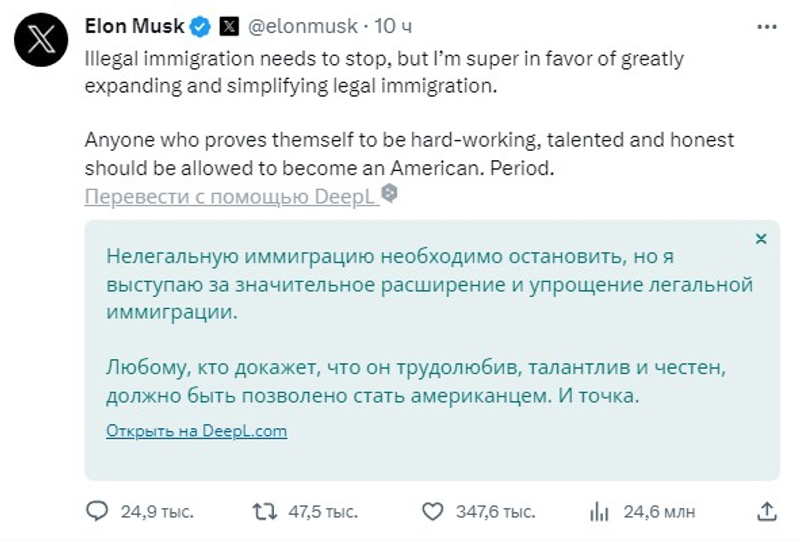800x541 pixels.
Task: Repost the tweet using the retweet icon
Action: pos(264,512)
